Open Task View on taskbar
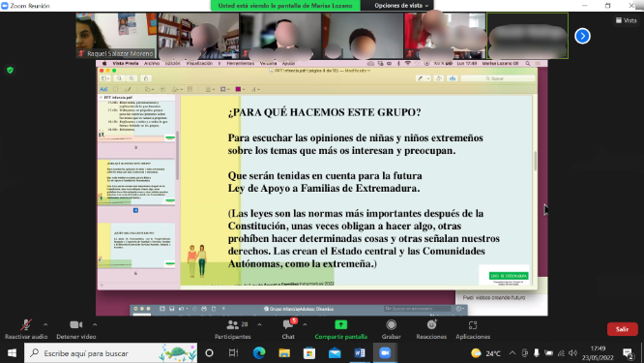The image size is (644, 363). [233, 353]
